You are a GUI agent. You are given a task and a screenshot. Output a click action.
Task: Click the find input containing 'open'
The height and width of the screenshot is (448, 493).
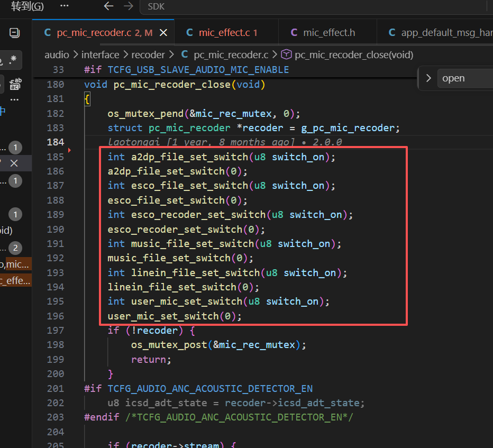click(465, 78)
